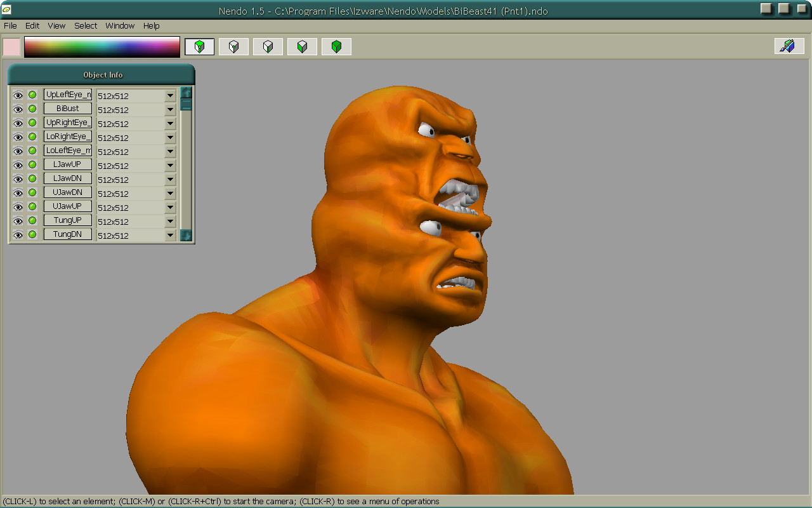
Task: Click the green light on the UJawDN row
Action: [x=32, y=192]
